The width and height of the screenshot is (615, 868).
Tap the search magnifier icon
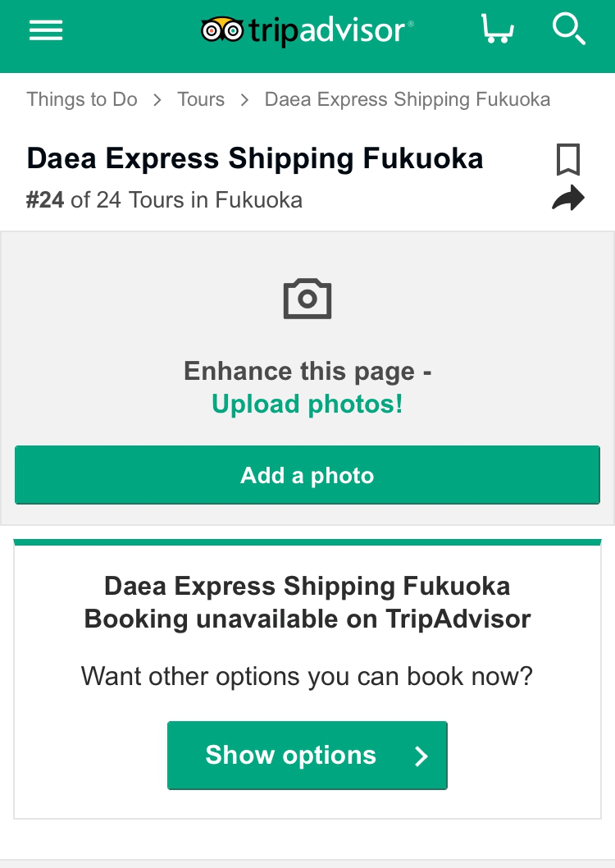[568, 30]
